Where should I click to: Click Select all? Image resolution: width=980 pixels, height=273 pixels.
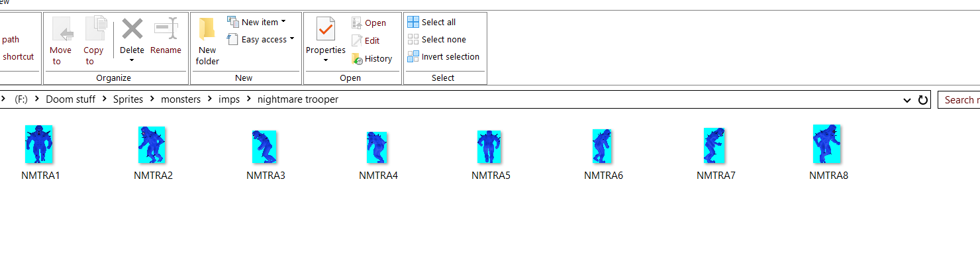(x=432, y=22)
